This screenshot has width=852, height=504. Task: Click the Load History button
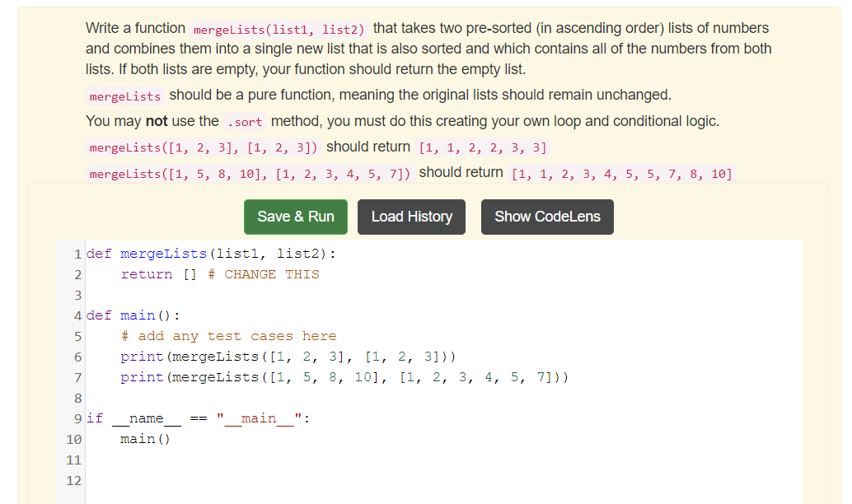pyautogui.click(x=411, y=217)
